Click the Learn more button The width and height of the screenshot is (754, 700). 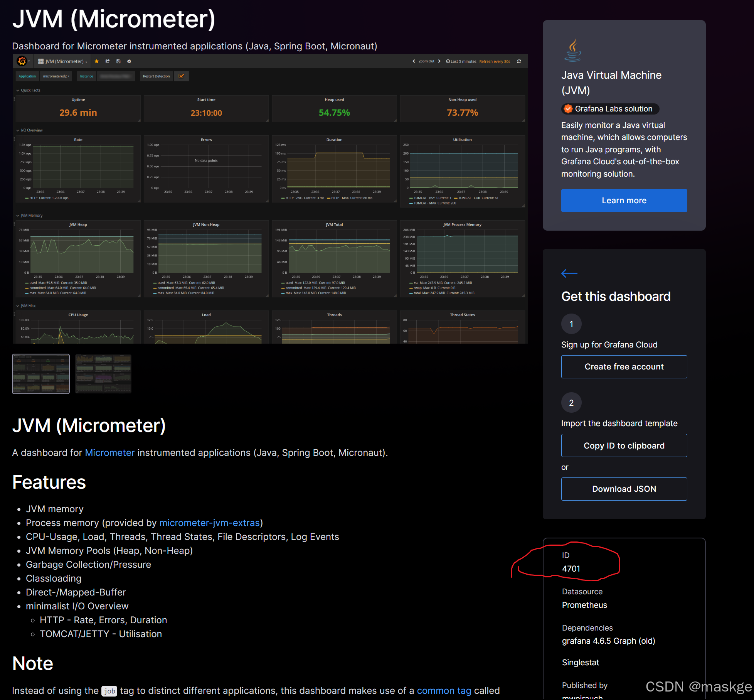[624, 201]
